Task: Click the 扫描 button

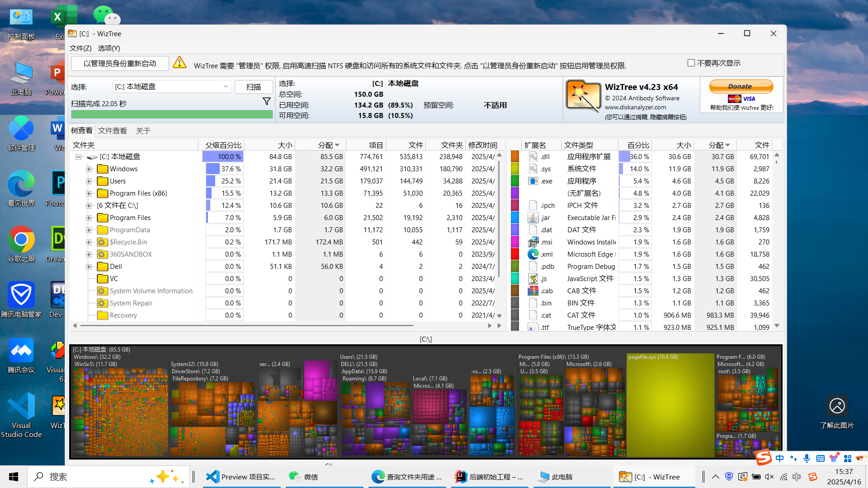Action: tap(254, 87)
